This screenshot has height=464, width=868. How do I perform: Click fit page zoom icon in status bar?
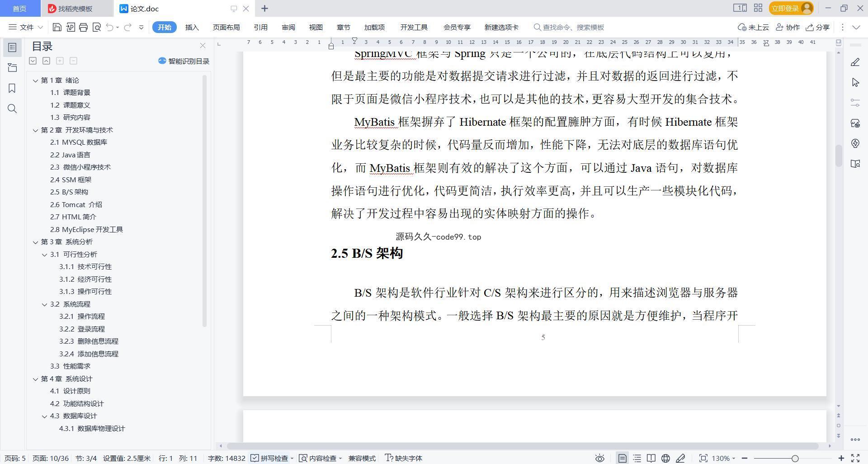coord(703,458)
